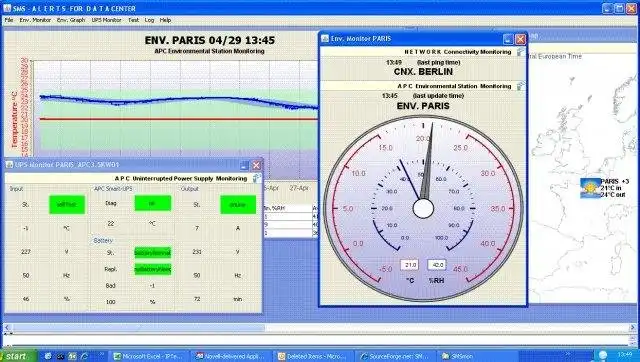This screenshot has width=640, height=362.
Task: Click input load value '46'
Action: [26, 299]
